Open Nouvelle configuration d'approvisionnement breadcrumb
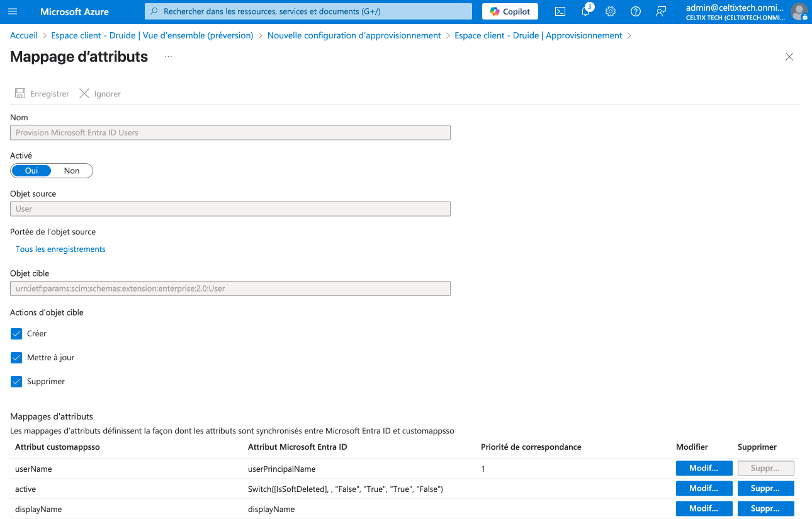 [354, 35]
